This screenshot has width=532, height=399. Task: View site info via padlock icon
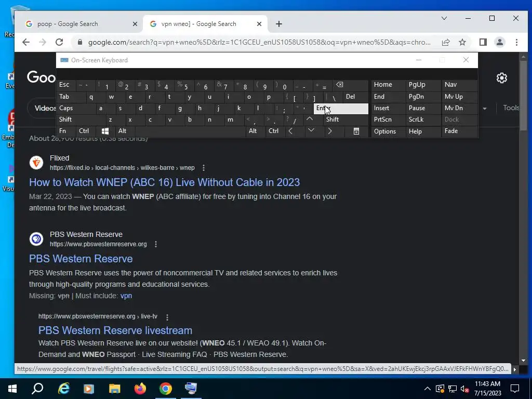80,42
